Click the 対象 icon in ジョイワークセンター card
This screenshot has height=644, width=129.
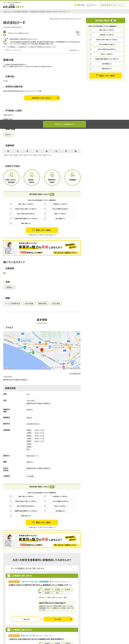click(40, 590)
